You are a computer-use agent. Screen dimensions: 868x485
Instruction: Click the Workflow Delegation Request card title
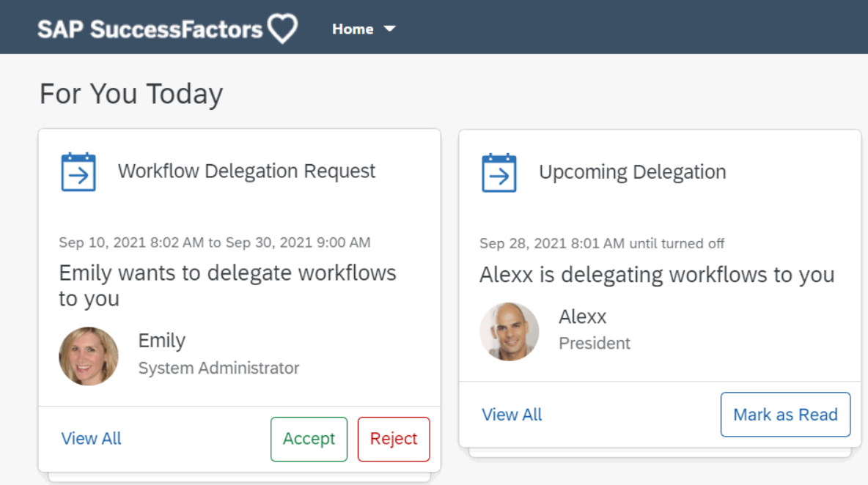pyautogui.click(x=246, y=171)
